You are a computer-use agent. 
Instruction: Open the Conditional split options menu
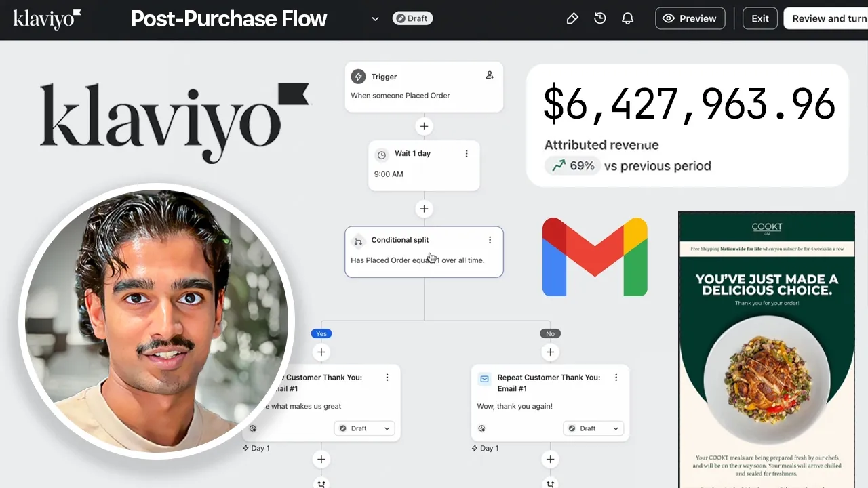point(490,240)
